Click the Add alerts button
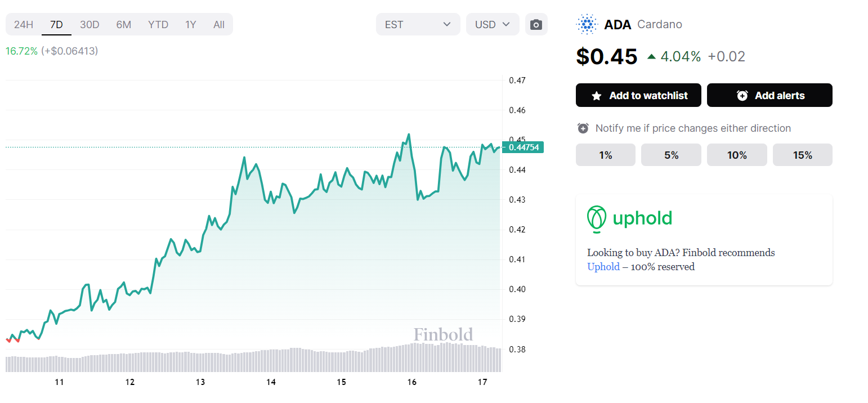 coord(769,95)
